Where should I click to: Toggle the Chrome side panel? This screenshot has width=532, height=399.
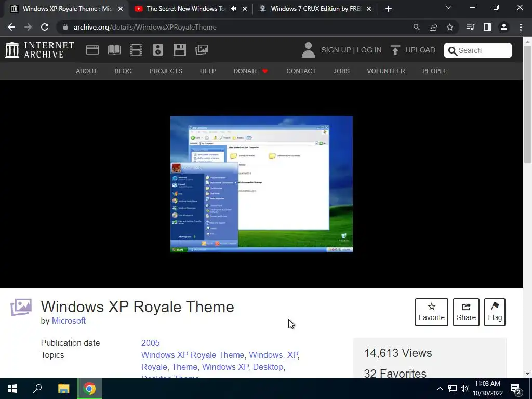487,27
